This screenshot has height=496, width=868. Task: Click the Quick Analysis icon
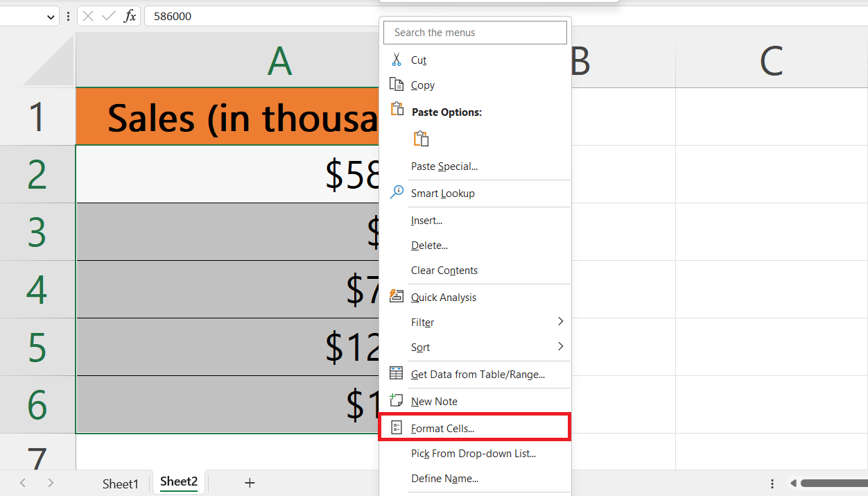point(396,296)
